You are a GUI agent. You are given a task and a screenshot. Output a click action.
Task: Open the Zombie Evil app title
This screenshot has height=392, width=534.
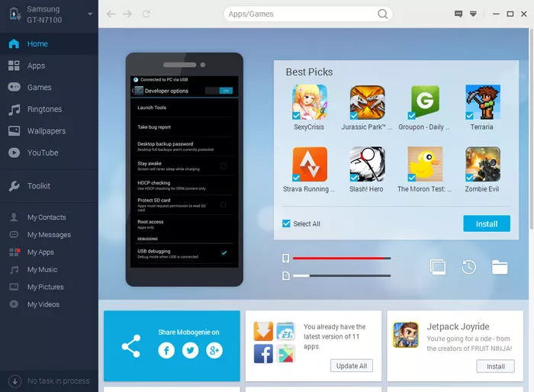click(x=481, y=189)
